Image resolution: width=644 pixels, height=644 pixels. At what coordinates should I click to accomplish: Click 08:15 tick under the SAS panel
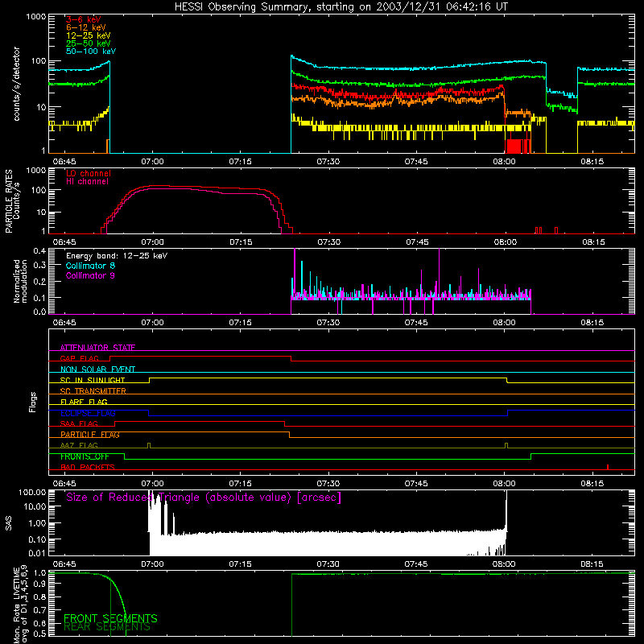click(592, 564)
